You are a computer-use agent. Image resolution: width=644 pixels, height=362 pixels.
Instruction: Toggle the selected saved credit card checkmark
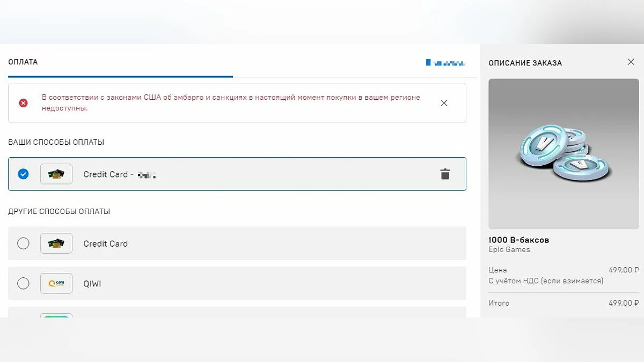point(23,174)
